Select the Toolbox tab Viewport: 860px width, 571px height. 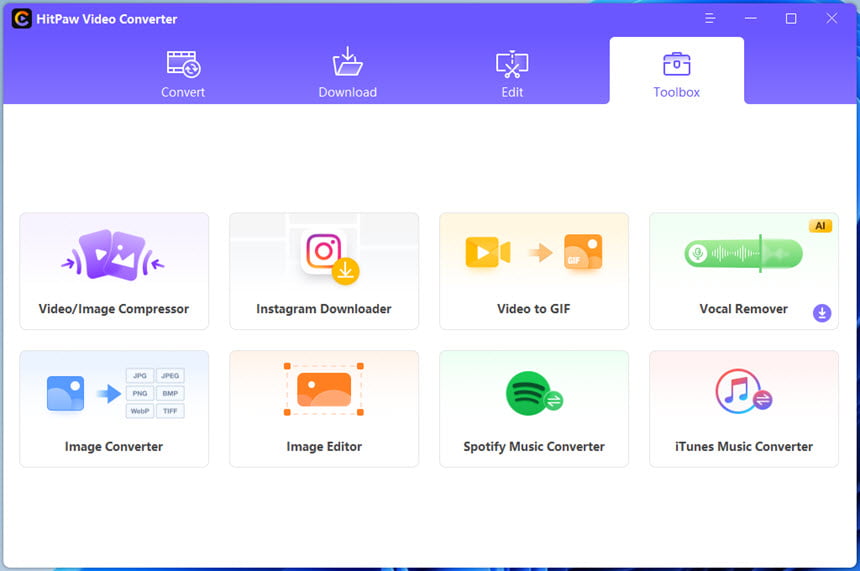(676, 70)
